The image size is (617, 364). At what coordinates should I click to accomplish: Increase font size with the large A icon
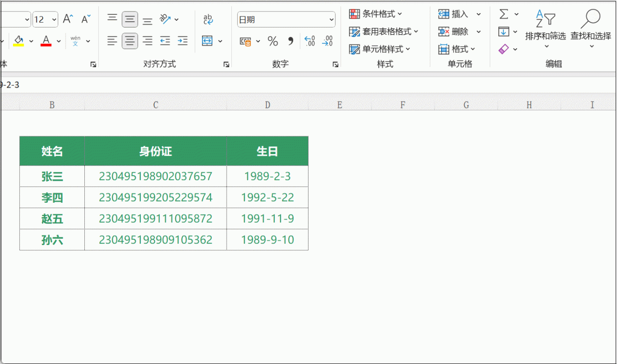[x=68, y=19]
